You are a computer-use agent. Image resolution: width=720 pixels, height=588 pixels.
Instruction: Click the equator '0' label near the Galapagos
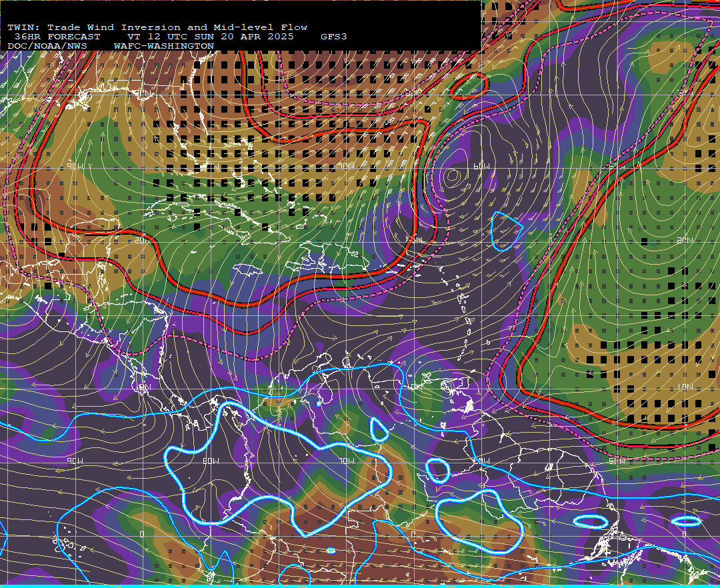(142, 534)
